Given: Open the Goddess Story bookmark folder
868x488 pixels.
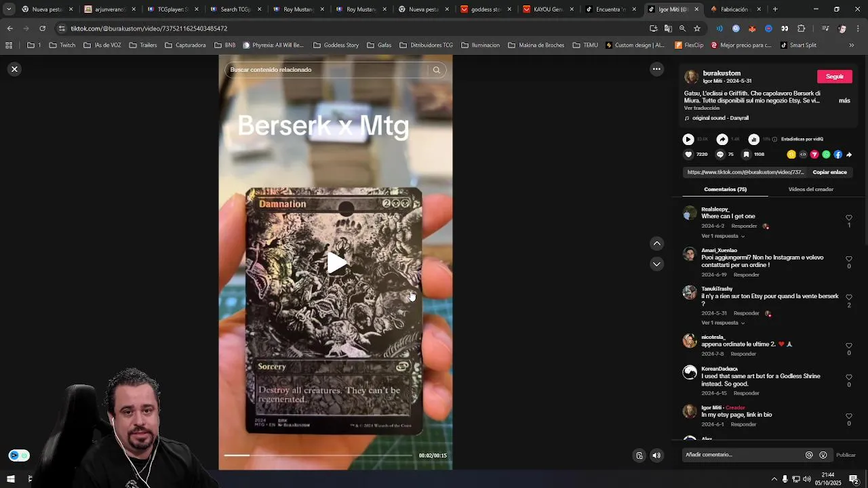Looking at the screenshot, I should click(336, 45).
